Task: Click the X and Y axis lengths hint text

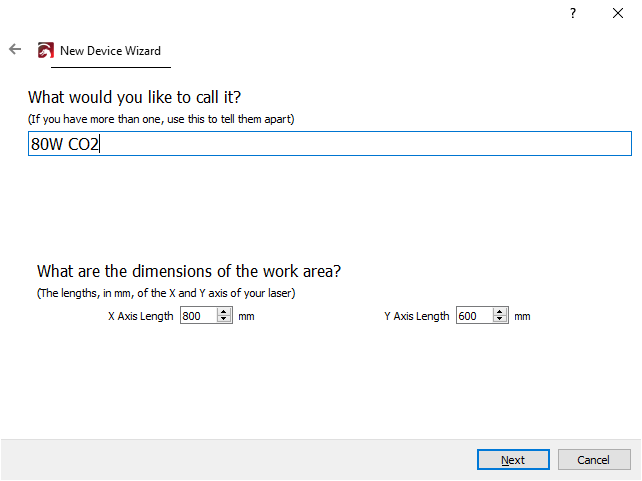Action: click(x=165, y=293)
